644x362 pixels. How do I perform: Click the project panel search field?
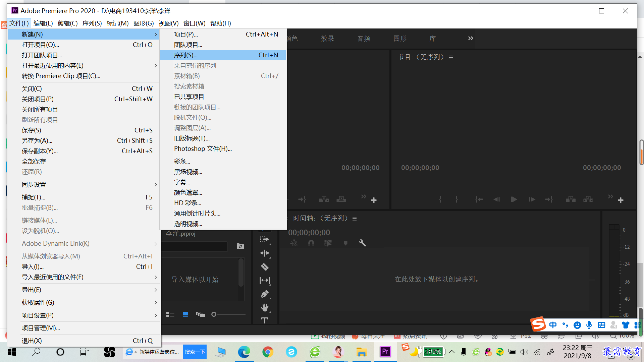point(195,246)
